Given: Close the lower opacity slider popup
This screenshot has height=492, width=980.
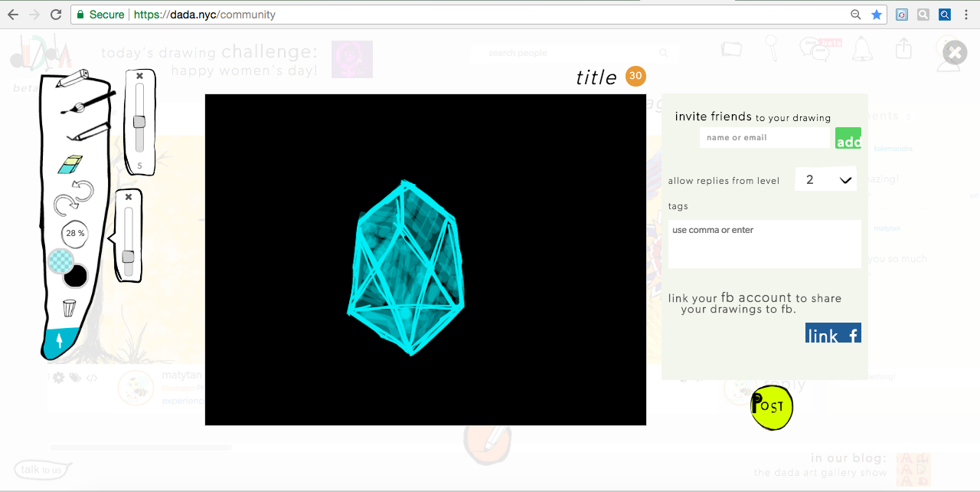Looking at the screenshot, I should [x=129, y=198].
